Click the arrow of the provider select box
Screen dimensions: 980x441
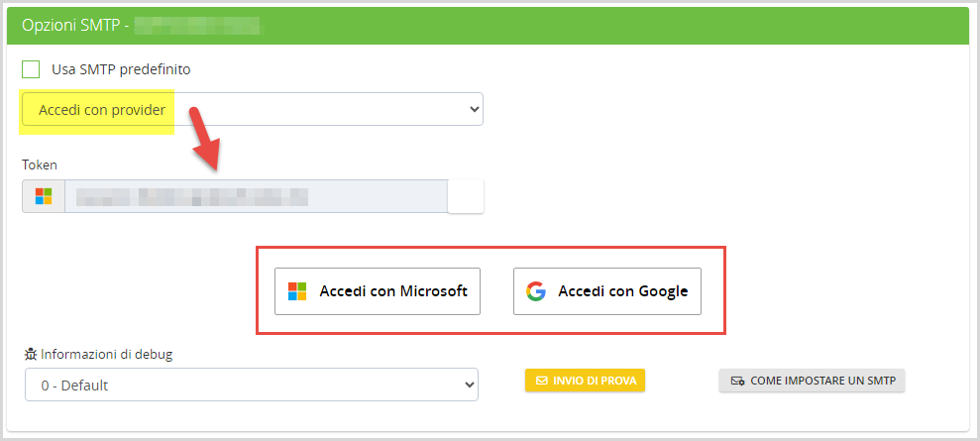tap(473, 109)
